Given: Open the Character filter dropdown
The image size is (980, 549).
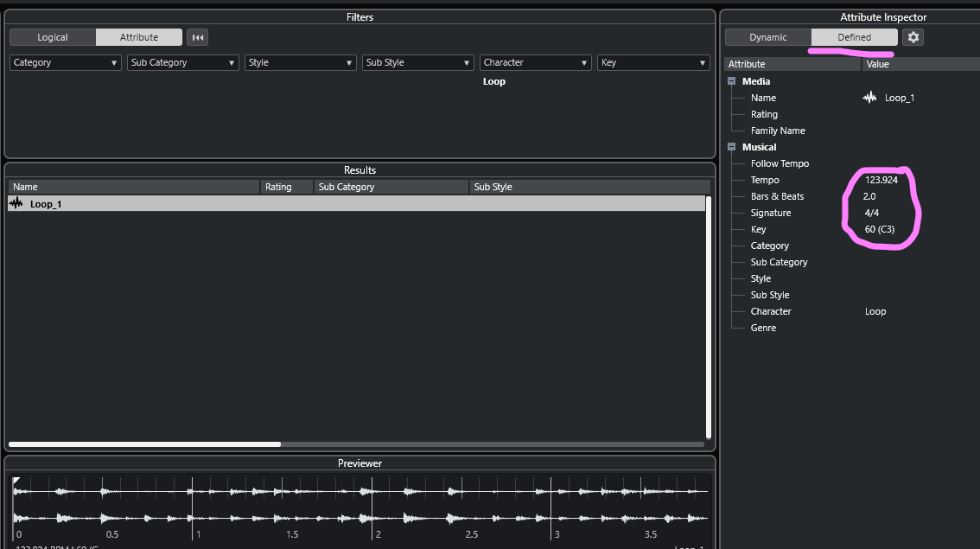Looking at the screenshot, I should pos(536,62).
